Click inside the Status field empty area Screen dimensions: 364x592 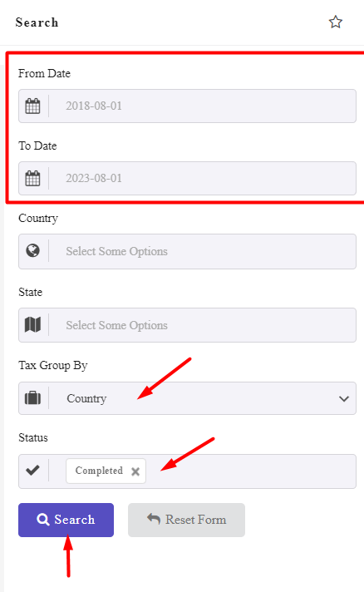(249, 471)
